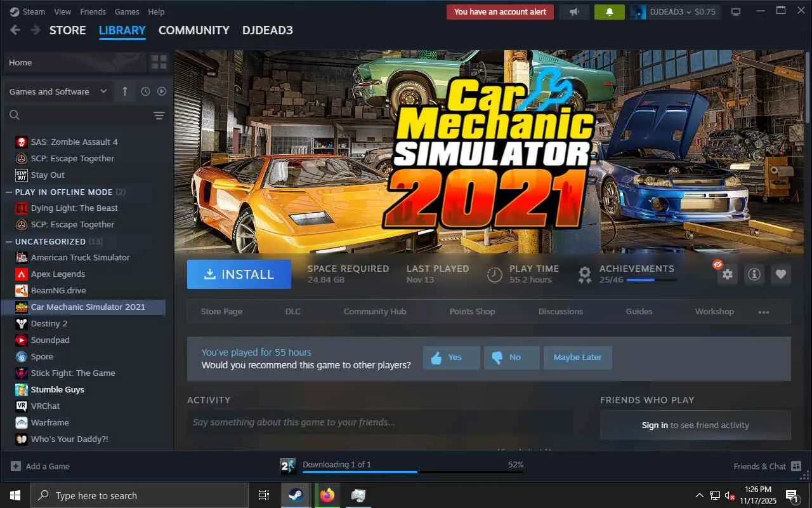Select Destiny 2 in the library list

[49, 323]
